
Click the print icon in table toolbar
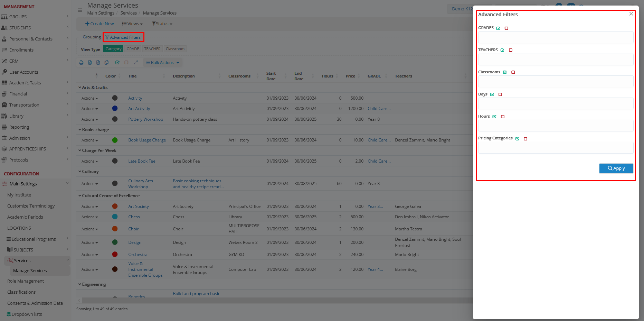click(81, 63)
